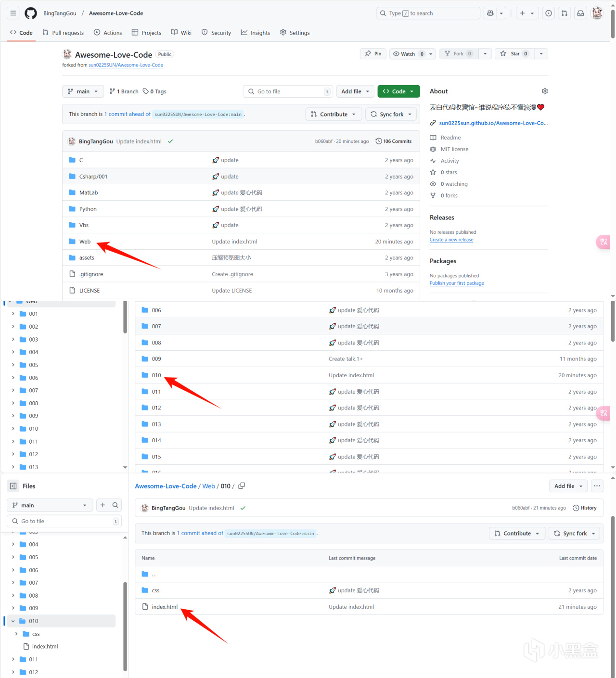
Task: Open the C folder
Action: (x=81, y=160)
